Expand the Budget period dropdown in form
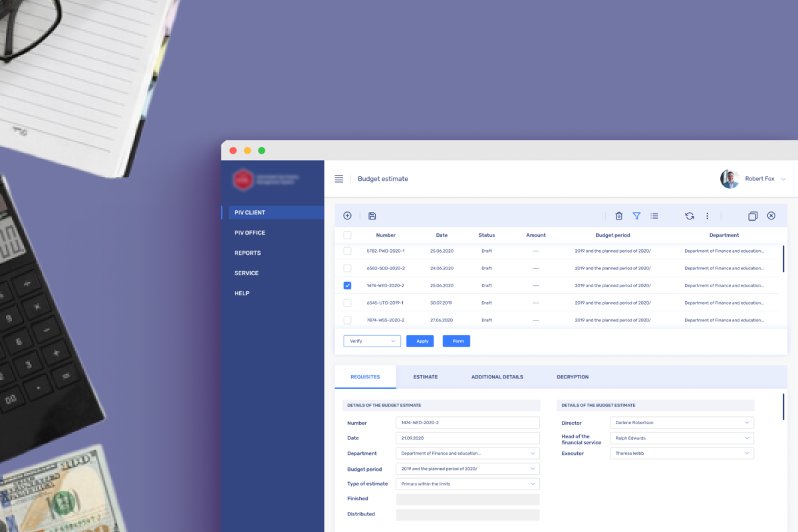The image size is (798, 532). click(x=467, y=469)
